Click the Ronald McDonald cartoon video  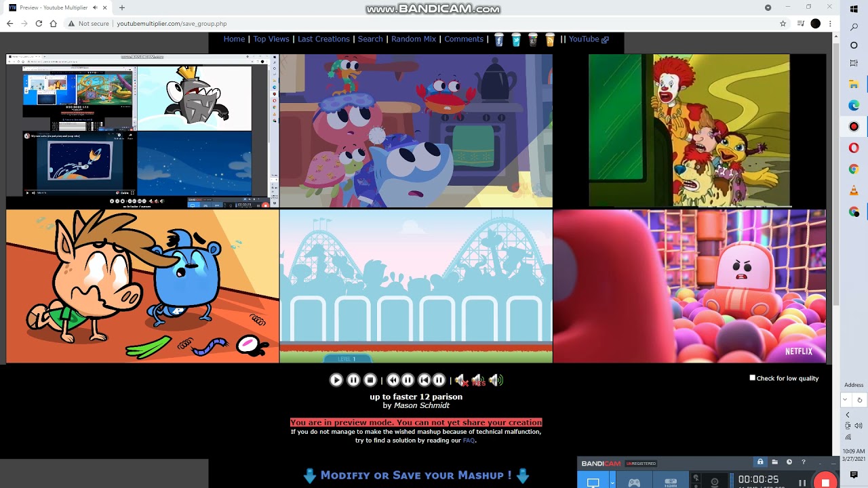[x=690, y=131]
